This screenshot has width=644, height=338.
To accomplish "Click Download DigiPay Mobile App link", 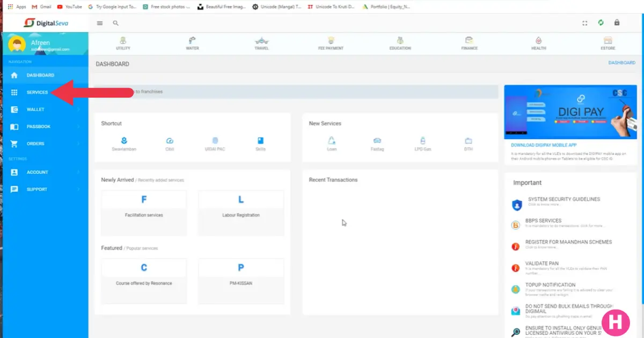I will point(544,145).
